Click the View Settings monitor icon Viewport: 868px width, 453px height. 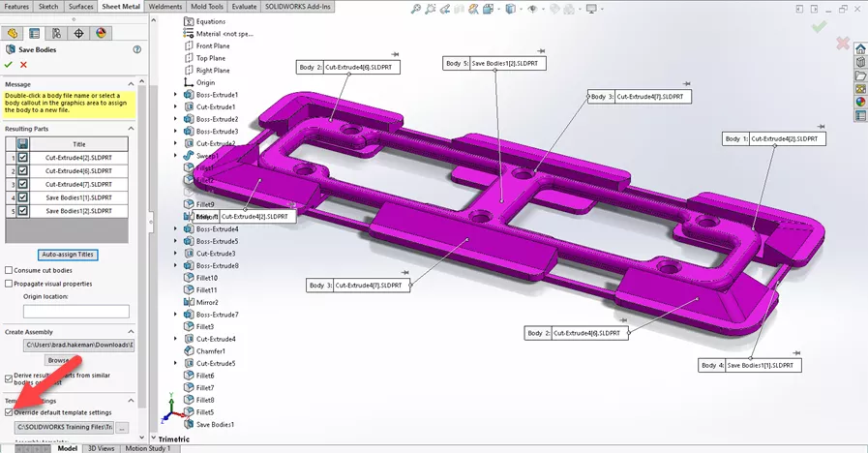point(591,9)
